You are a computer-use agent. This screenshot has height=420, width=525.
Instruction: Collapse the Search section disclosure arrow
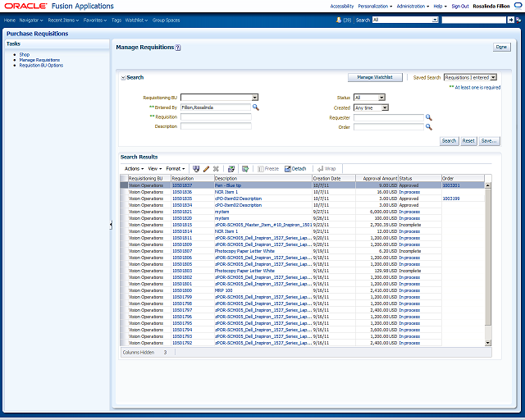[x=123, y=78]
